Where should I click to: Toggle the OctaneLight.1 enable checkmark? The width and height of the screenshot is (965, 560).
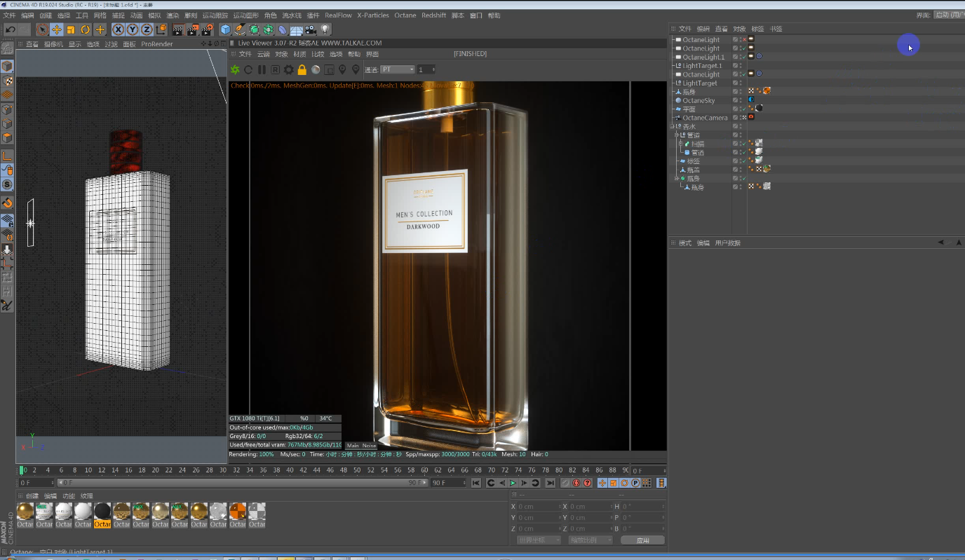[x=743, y=57]
